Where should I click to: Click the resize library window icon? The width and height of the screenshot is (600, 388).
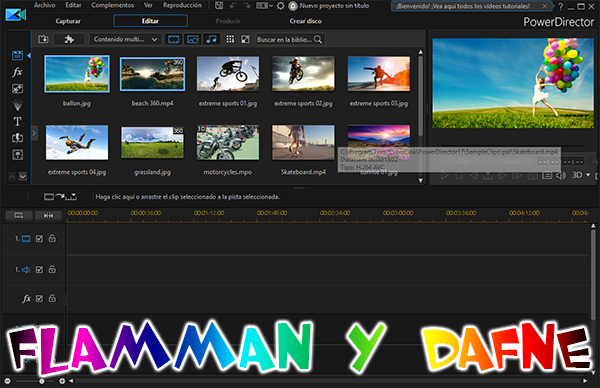[x=245, y=39]
